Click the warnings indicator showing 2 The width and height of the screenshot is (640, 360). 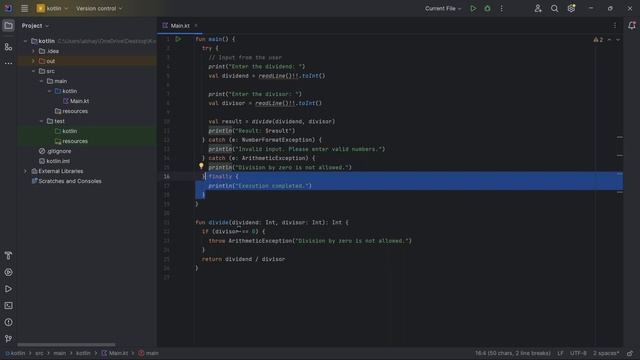point(598,40)
